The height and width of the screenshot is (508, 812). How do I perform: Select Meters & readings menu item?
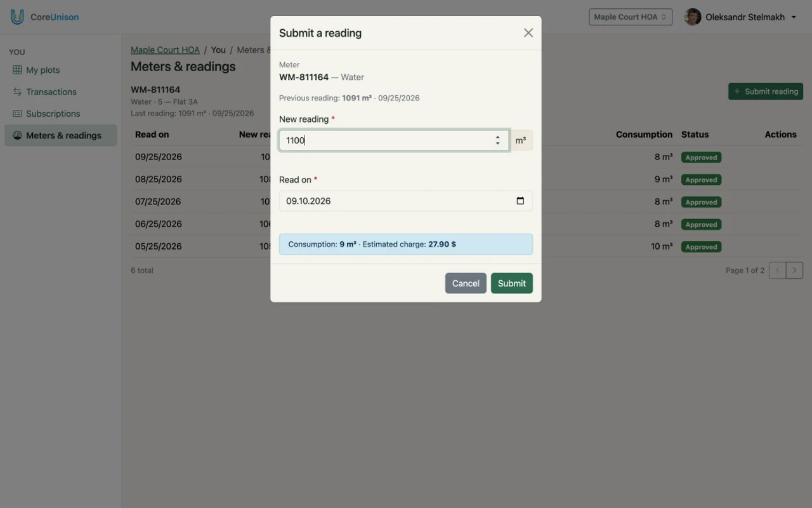point(60,135)
